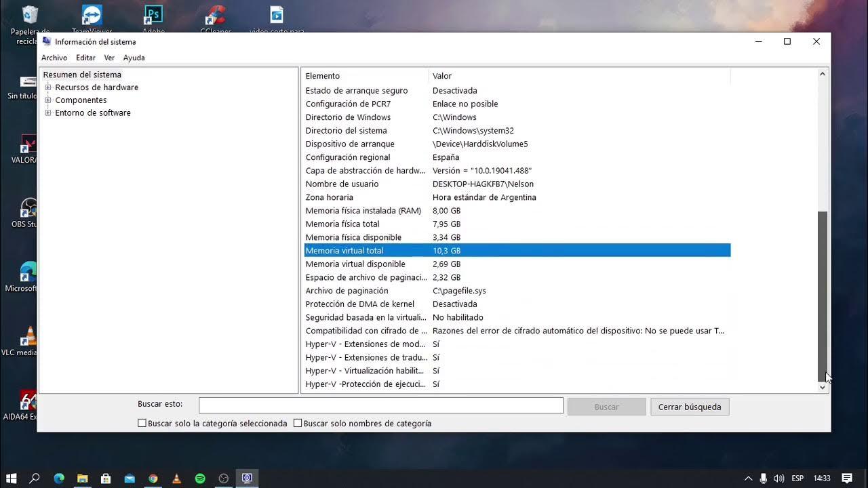Expand the 'Recursos de hardware' tree node
The width and height of the screenshot is (868, 488).
47,87
